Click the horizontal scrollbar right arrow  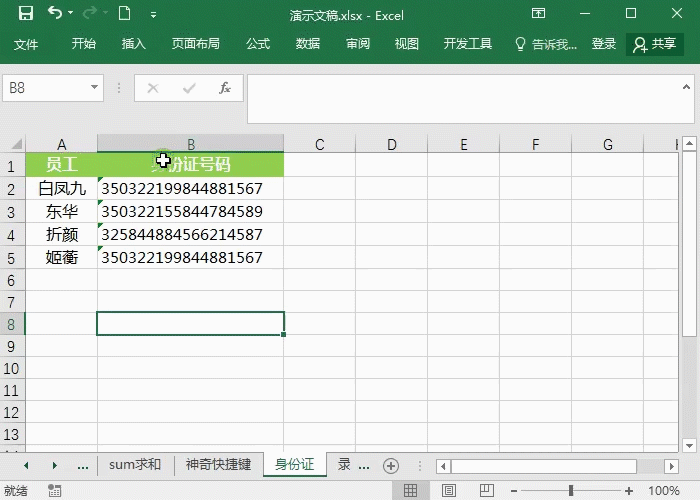pos(671,467)
